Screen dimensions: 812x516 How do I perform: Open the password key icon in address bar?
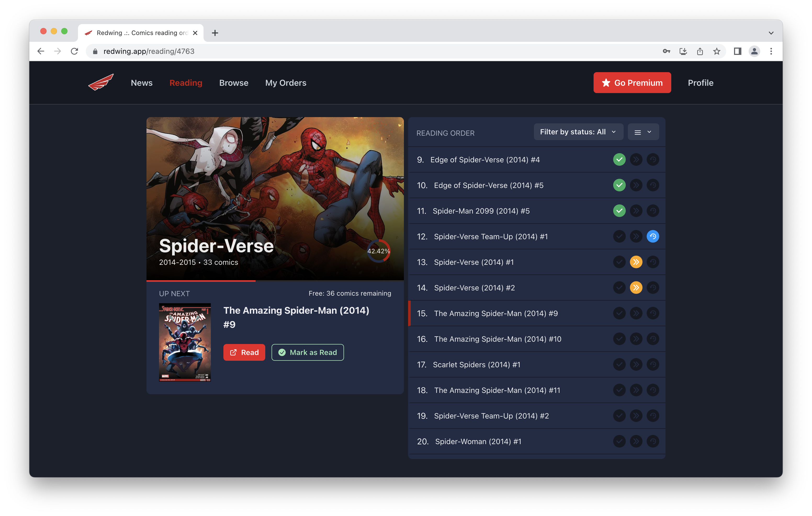(x=666, y=51)
